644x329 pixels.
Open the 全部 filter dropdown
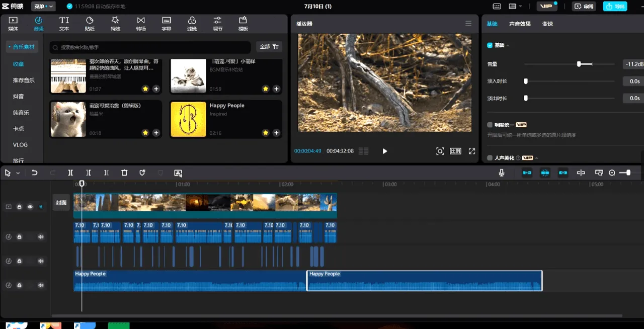269,47
